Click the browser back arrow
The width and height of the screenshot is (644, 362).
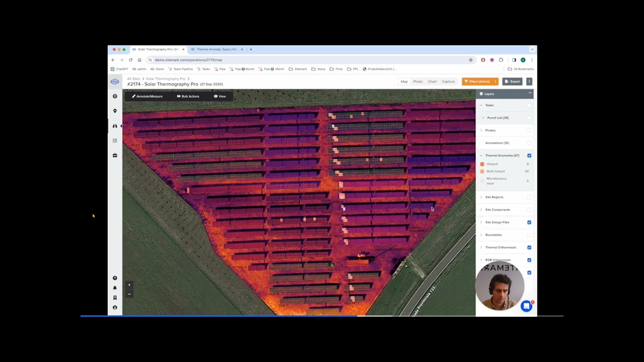pos(113,60)
